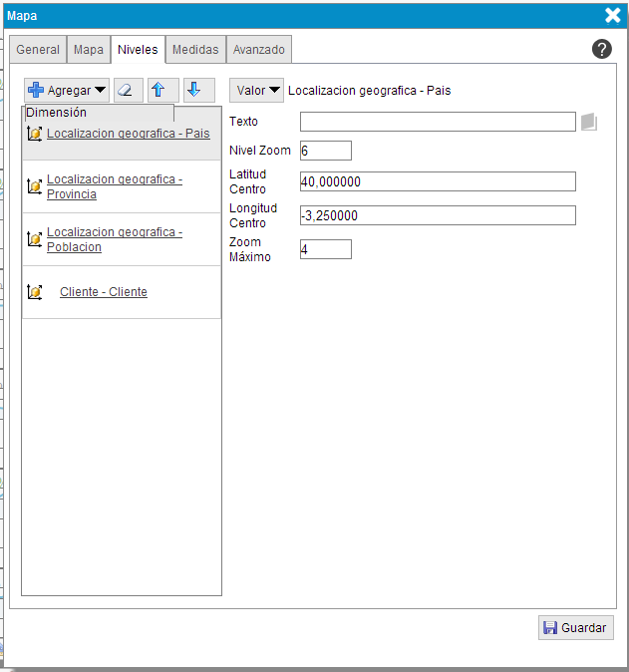Expand the Valor dropdown
Screen dimensions: 629x672
point(256,91)
